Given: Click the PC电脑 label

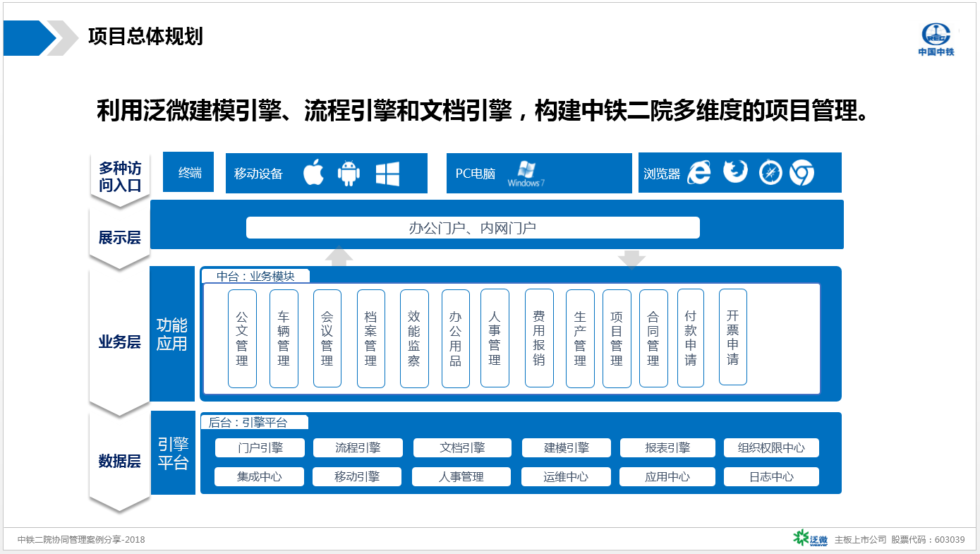Looking at the screenshot, I should pyautogui.click(x=476, y=174).
